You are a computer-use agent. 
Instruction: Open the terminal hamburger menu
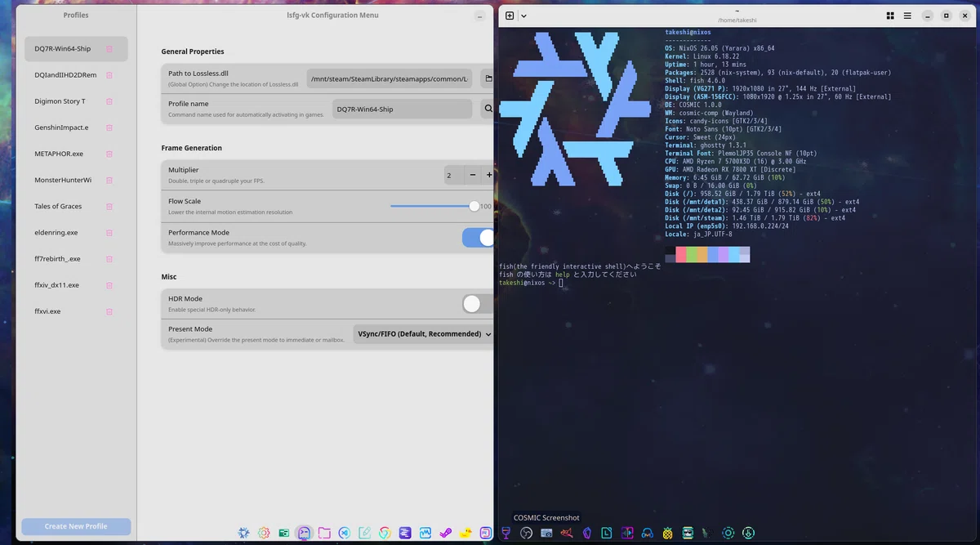[907, 16]
